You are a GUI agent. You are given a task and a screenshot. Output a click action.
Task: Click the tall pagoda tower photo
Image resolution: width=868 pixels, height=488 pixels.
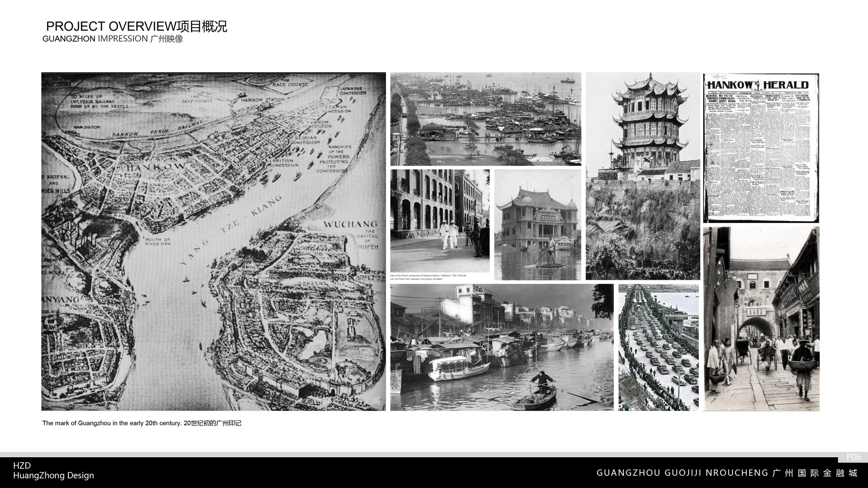(x=643, y=176)
